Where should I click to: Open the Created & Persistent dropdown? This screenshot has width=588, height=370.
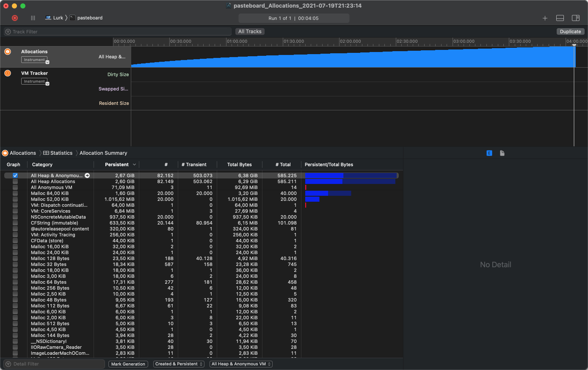(179, 364)
